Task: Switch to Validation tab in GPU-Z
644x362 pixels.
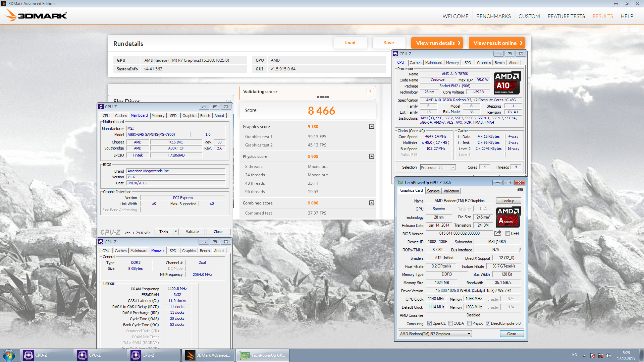Action: pos(451,191)
